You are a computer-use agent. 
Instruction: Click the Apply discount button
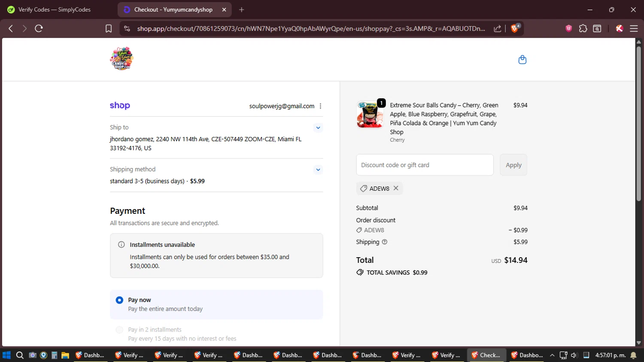pos(513,165)
